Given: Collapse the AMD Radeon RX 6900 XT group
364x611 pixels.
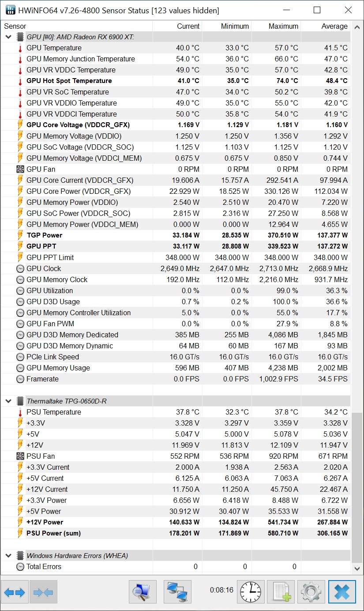Looking at the screenshot, I should click(x=8, y=37).
